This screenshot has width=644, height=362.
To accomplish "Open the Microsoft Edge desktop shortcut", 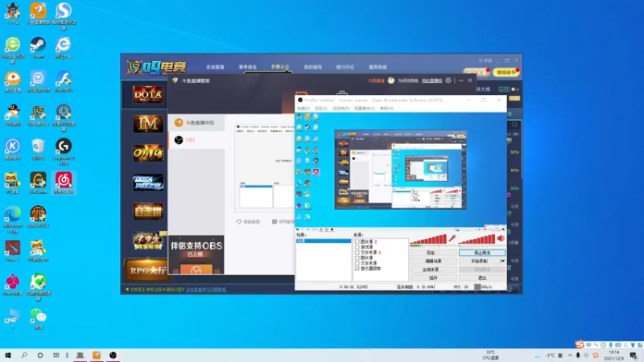I will [13, 219].
